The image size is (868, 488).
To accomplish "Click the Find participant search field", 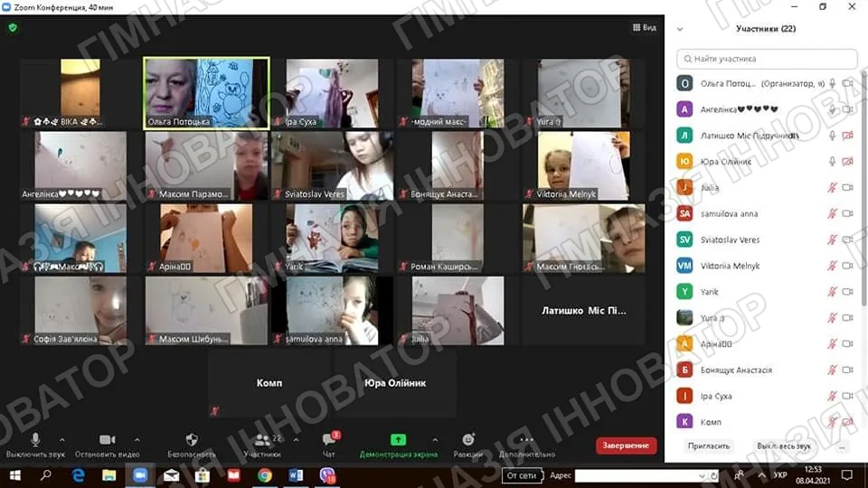I will pyautogui.click(x=767, y=59).
